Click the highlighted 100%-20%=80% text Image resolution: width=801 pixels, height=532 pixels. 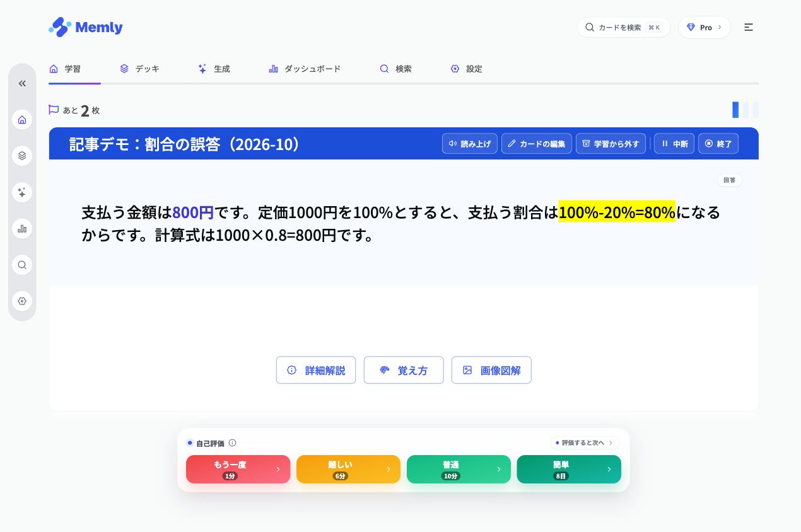[x=617, y=212]
